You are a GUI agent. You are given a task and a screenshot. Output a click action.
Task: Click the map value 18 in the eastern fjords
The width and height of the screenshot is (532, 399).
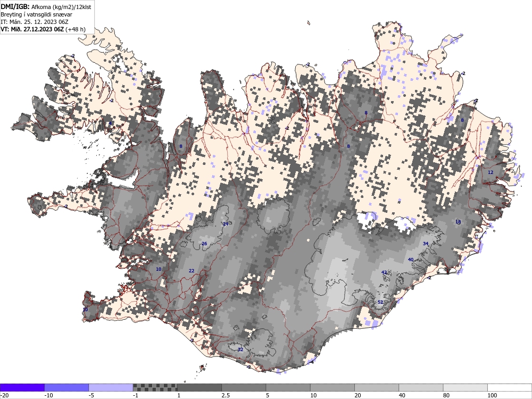[x=458, y=222]
